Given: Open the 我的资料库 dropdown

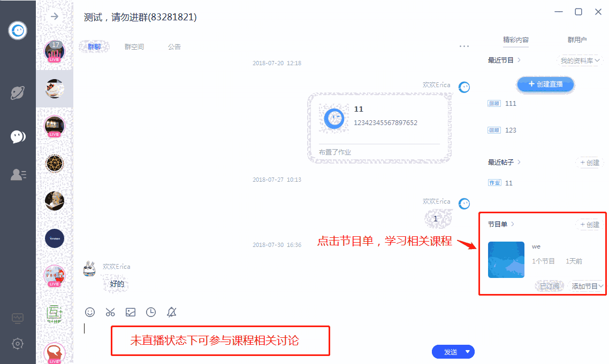Looking at the screenshot, I should (580, 60).
